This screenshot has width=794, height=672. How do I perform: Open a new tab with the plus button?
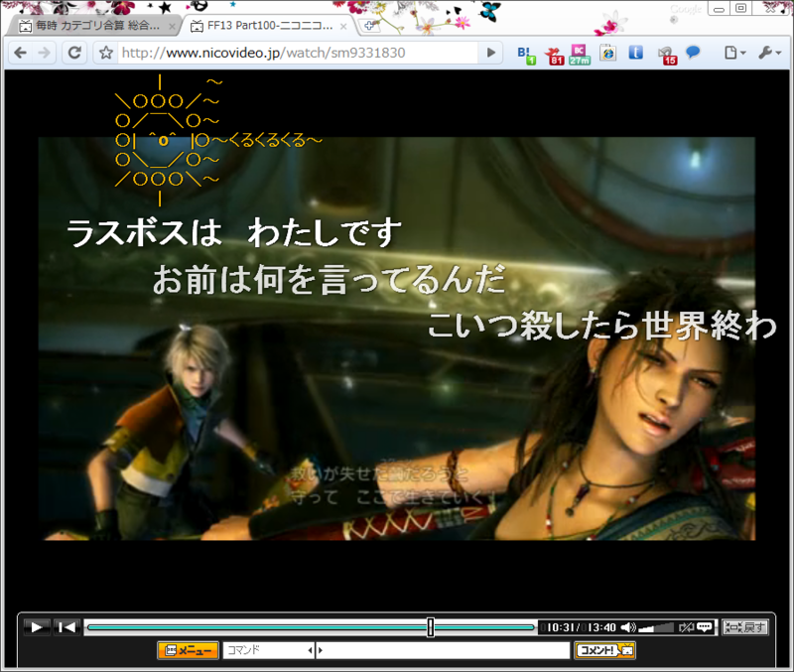[x=369, y=26]
